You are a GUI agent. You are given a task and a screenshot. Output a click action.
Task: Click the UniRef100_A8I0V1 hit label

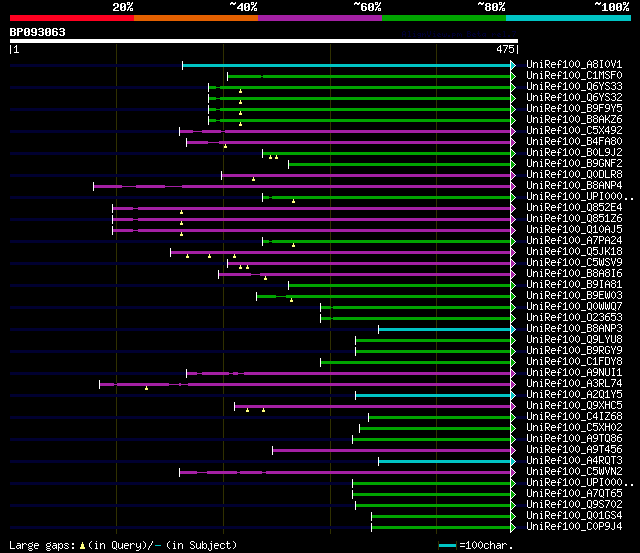tap(574, 64)
